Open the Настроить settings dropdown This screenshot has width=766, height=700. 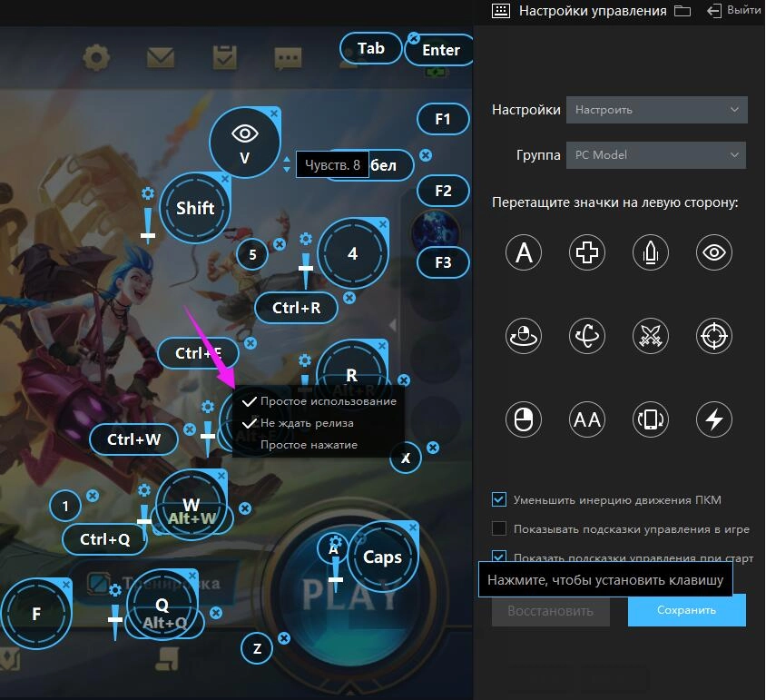click(656, 110)
